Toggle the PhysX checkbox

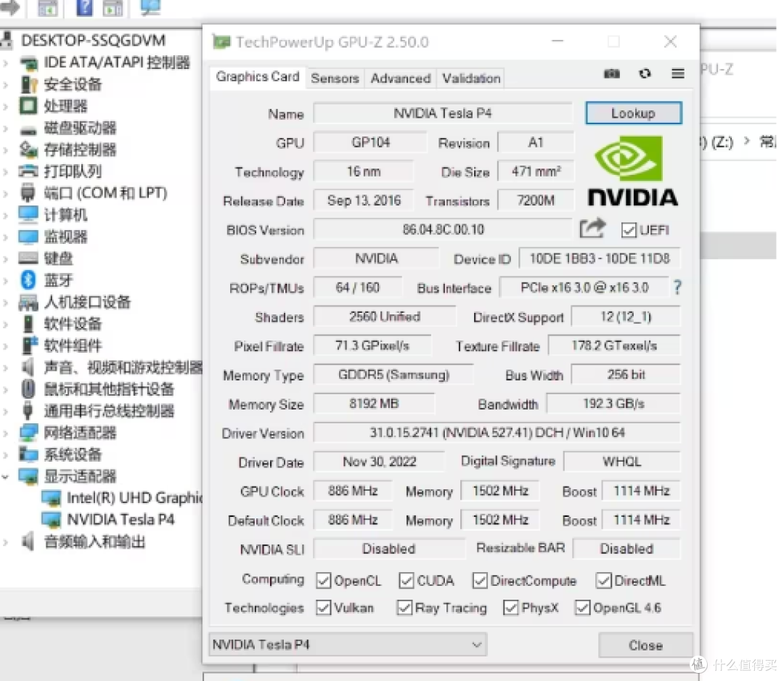pyautogui.click(x=510, y=608)
